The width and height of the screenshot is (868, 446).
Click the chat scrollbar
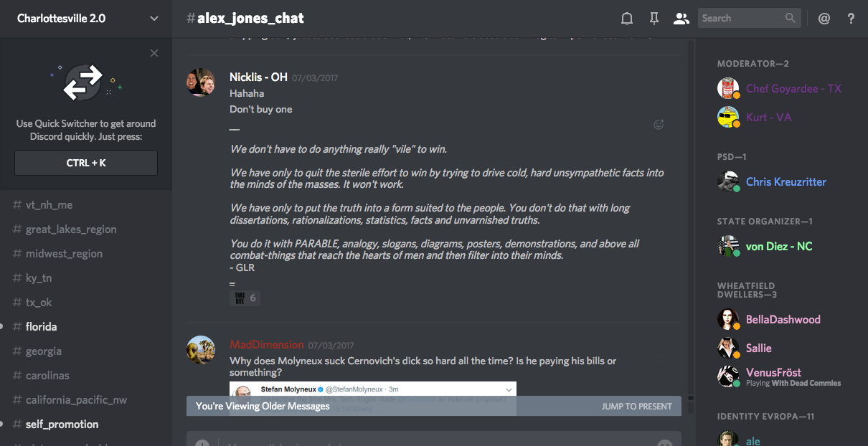pos(690,215)
